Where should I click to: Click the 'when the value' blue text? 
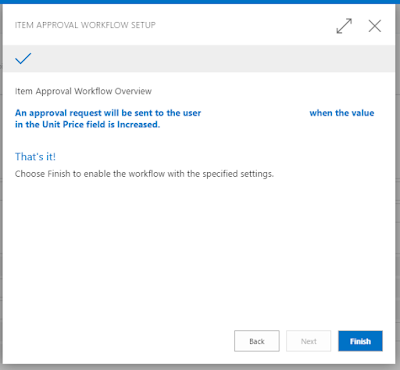[x=342, y=113]
